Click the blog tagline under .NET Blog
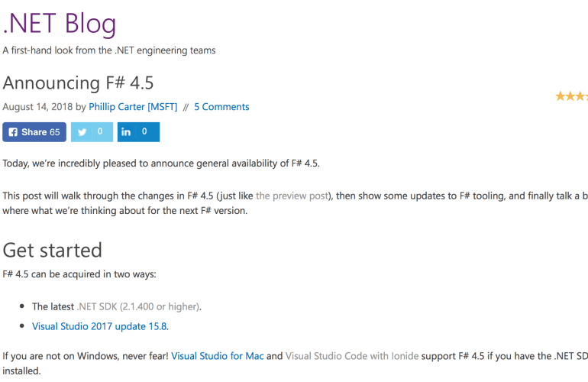Screen dimensions: 588x382 [x=109, y=50]
